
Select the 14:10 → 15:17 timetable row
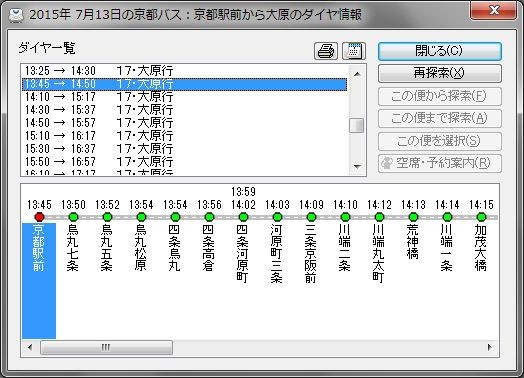pyautogui.click(x=184, y=97)
